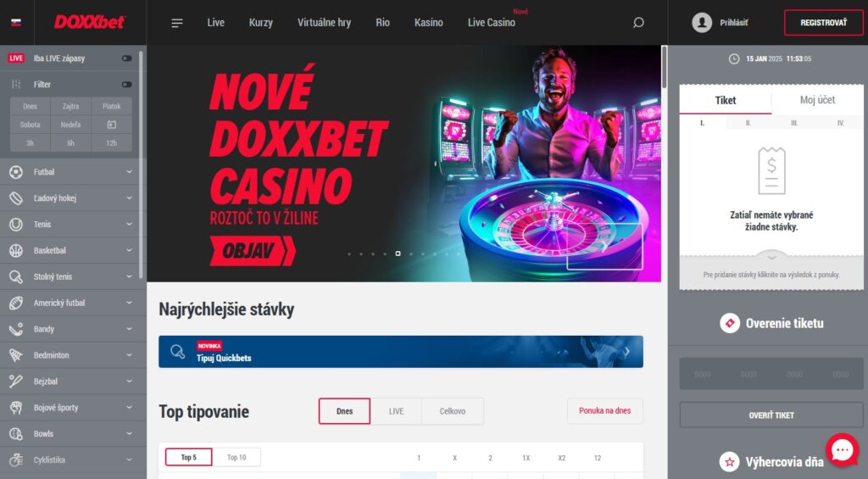Expand the Ľadový hokej category
Image resolution: width=868 pixels, height=479 pixels.
129,198
